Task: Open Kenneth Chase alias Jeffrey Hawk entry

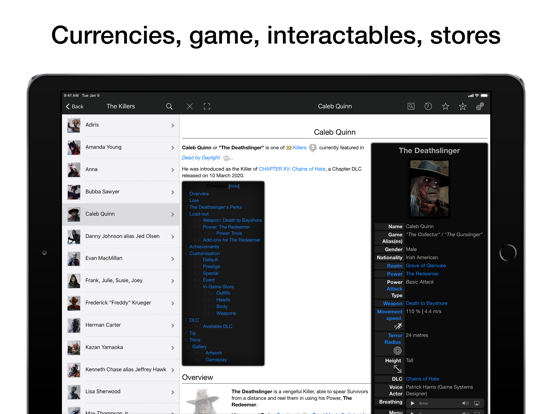Action: coord(121,370)
